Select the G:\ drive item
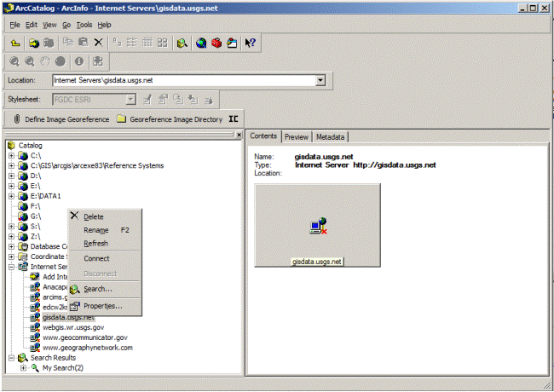The image size is (554, 392). (36, 216)
